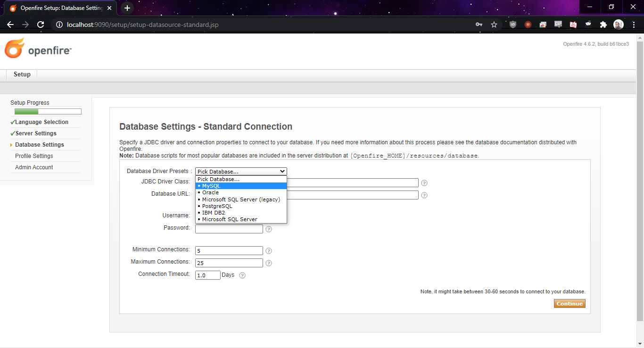Open the Extensions puzzle menu
The height and width of the screenshot is (348, 644).
(x=603, y=25)
